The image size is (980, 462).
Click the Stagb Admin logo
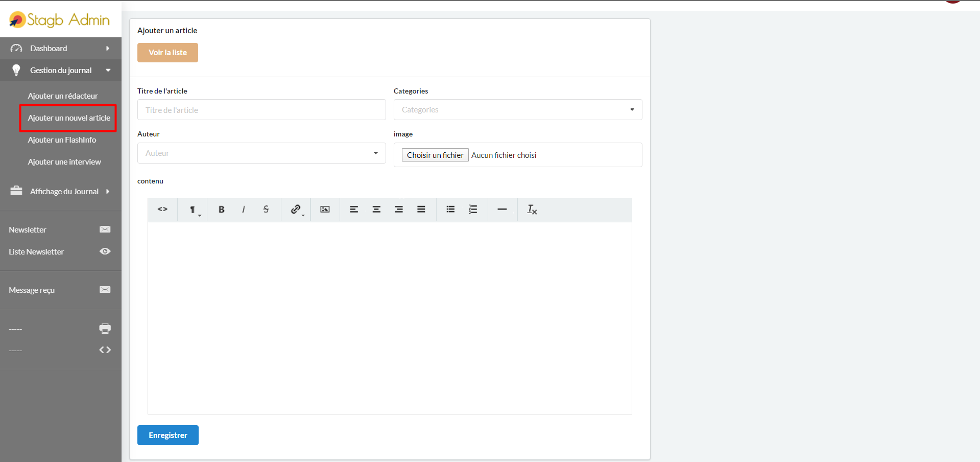click(60, 19)
